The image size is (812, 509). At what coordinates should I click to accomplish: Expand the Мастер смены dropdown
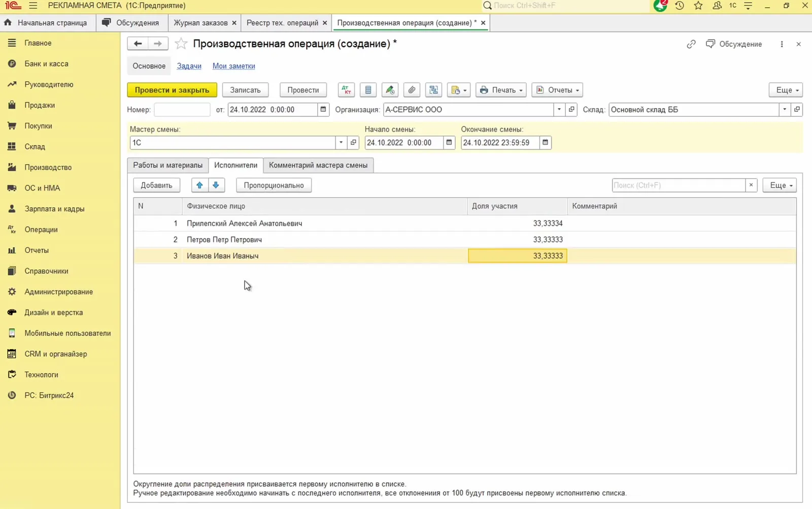[341, 143]
